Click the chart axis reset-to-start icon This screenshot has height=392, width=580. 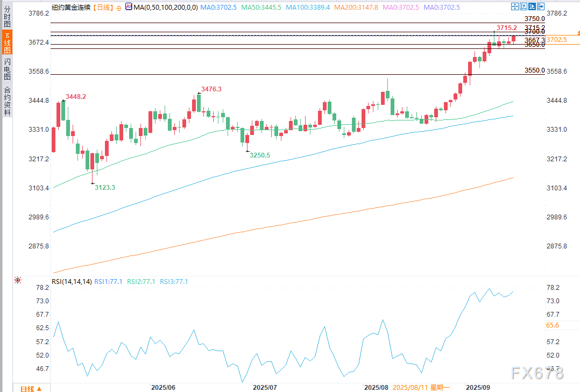tap(524, 7)
